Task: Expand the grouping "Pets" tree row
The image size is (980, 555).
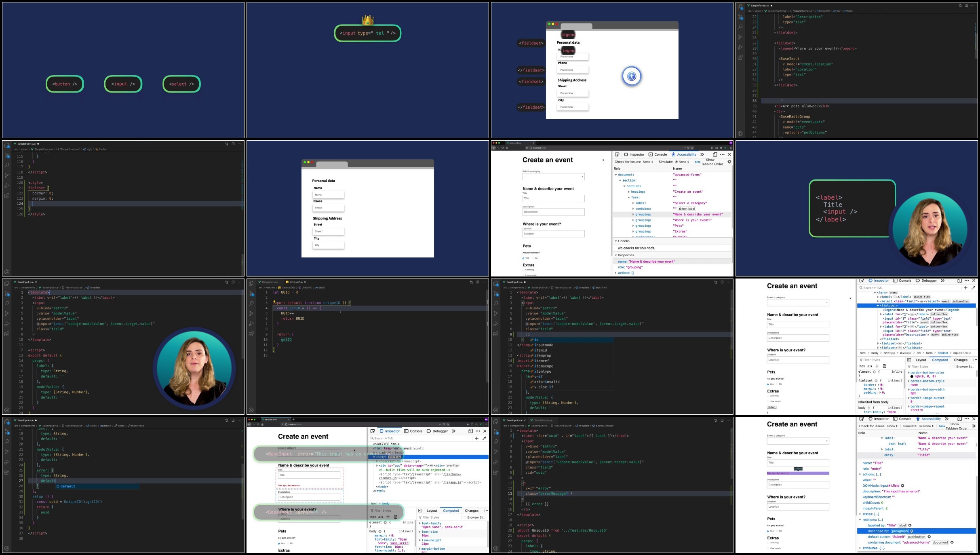Action: tap(633, 226)
